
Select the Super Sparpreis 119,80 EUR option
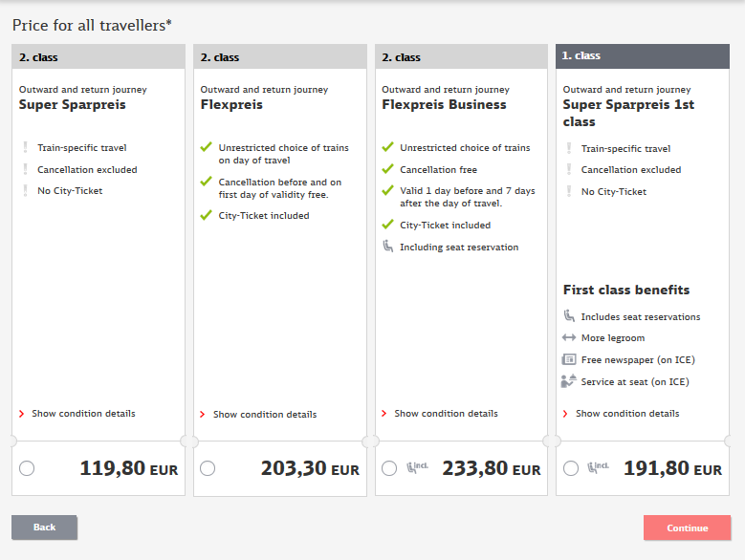pos(27,468)
